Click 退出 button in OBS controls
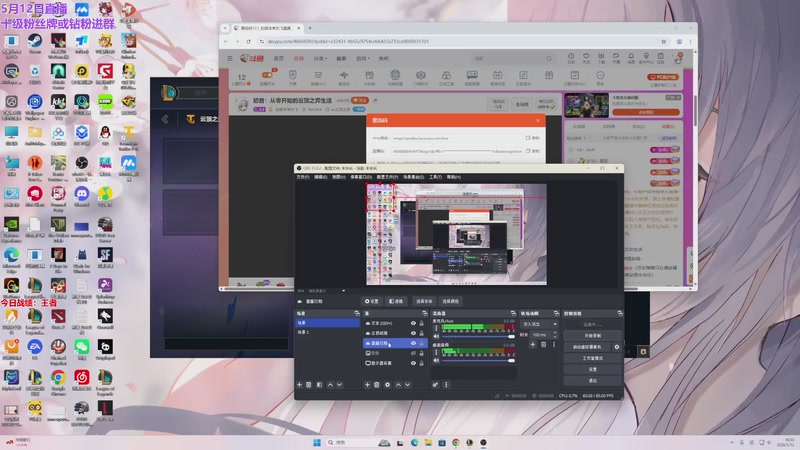This screenshot has height=450, width=800. point(592,381)
